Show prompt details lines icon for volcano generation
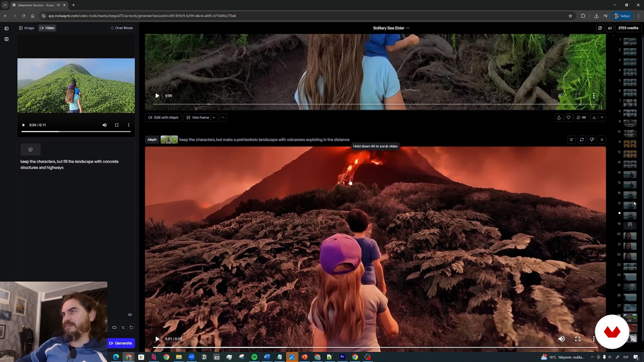The height and width of the screenshot is (362, 644). (x=572, y=140)
